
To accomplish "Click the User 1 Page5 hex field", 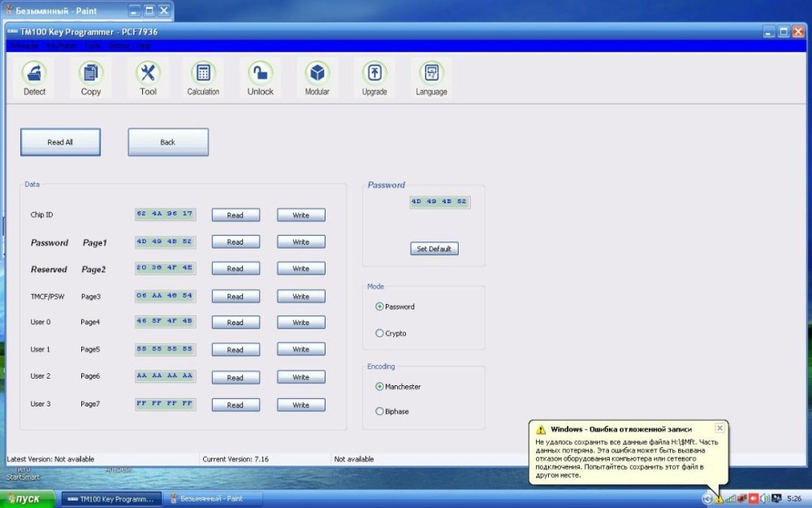I will click(165, 349).
